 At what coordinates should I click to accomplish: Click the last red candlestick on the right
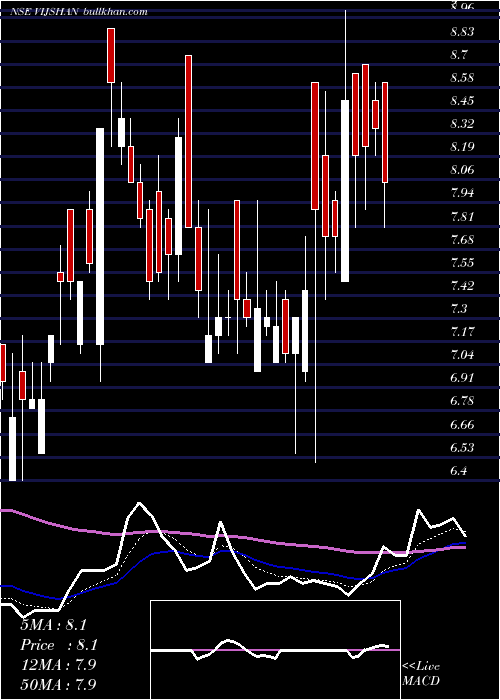(x=385, y=132)
